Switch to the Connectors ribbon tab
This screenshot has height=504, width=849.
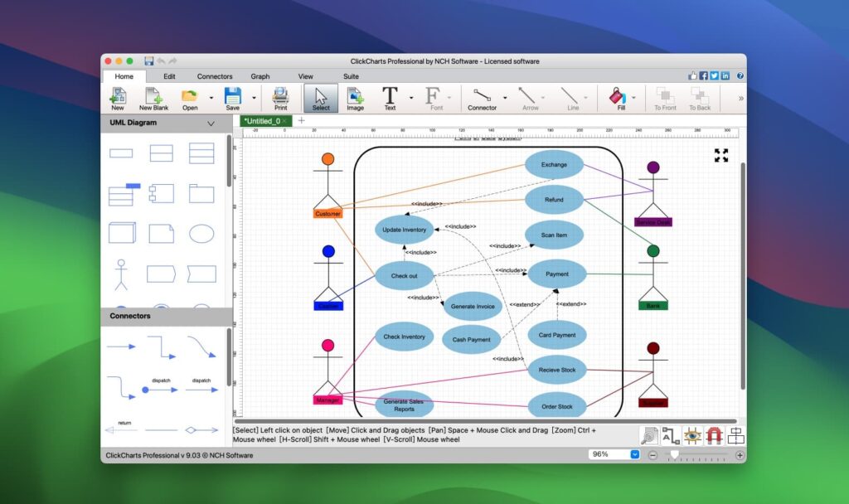click(x=215, y=76)
